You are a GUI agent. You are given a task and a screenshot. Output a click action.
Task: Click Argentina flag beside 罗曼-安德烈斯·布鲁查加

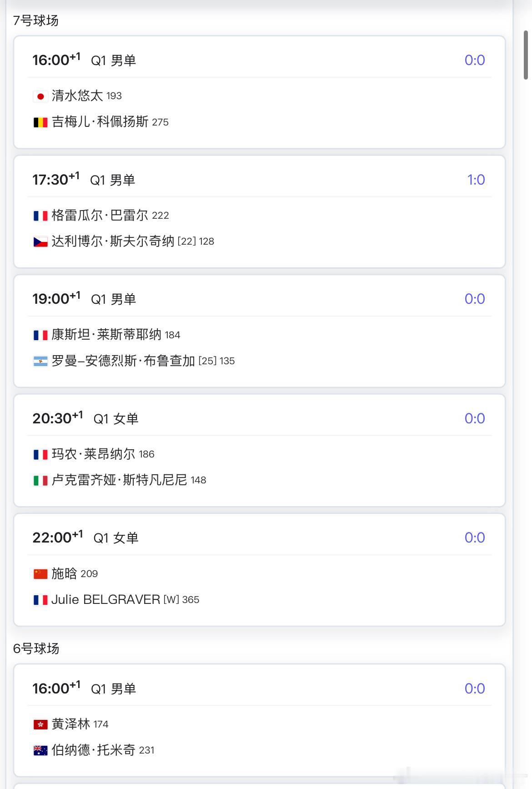40,362
